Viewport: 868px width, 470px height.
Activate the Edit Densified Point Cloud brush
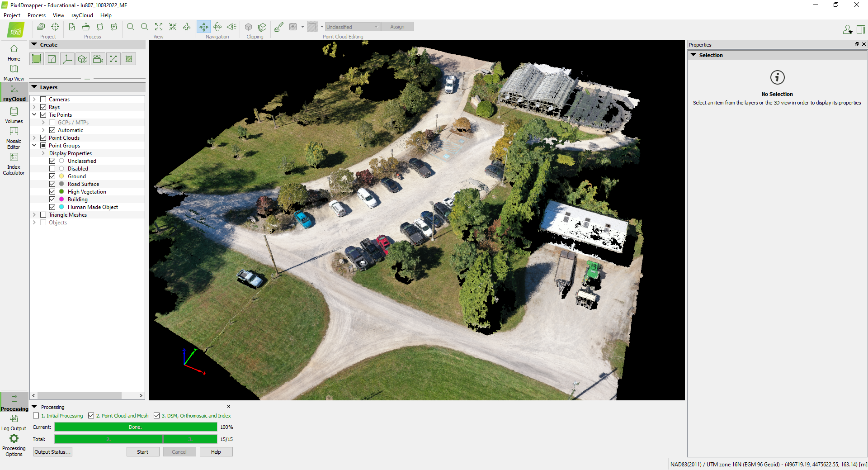coord(279,27)
